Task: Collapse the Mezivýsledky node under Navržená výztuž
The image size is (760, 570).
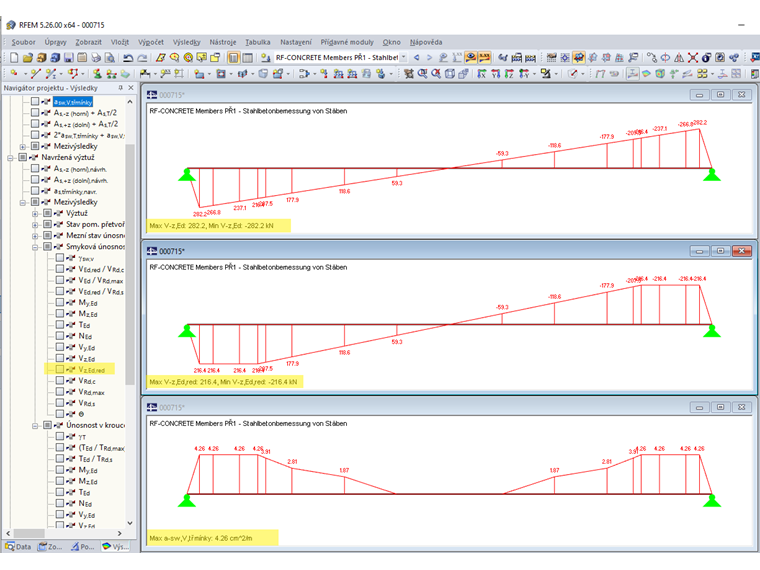Action: 22,202
